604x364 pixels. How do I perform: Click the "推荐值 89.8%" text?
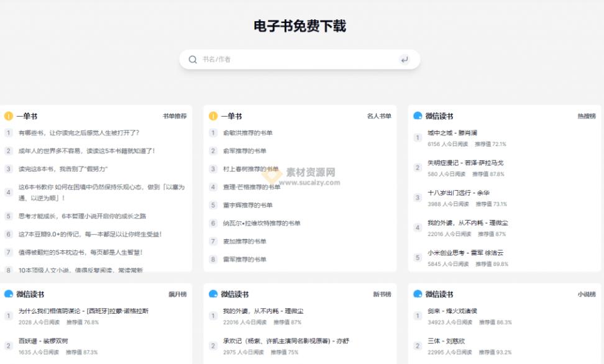pyautogui.click(x=492, y=264)
